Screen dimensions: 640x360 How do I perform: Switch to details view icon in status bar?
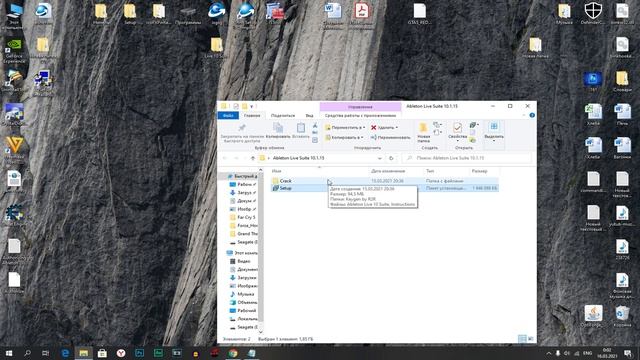pyautogui.click(x=522, y=339)
